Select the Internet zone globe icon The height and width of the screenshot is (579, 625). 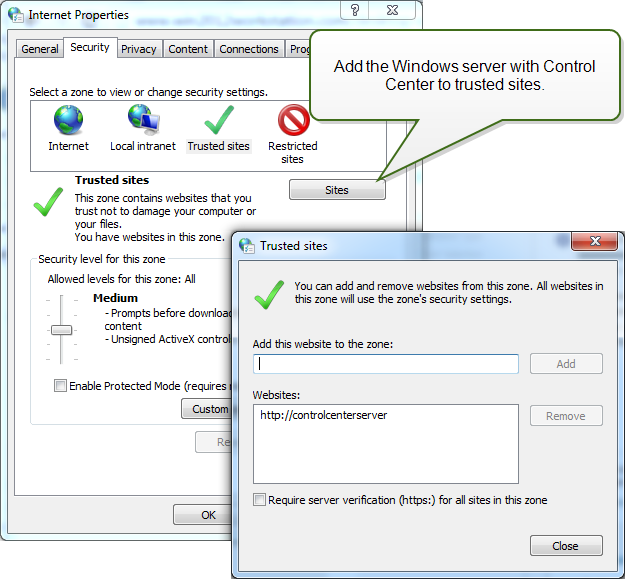(68, 120)
